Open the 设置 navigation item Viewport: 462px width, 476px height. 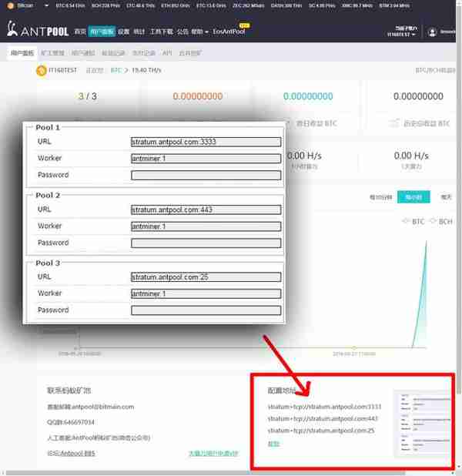[x=123, y=32]
